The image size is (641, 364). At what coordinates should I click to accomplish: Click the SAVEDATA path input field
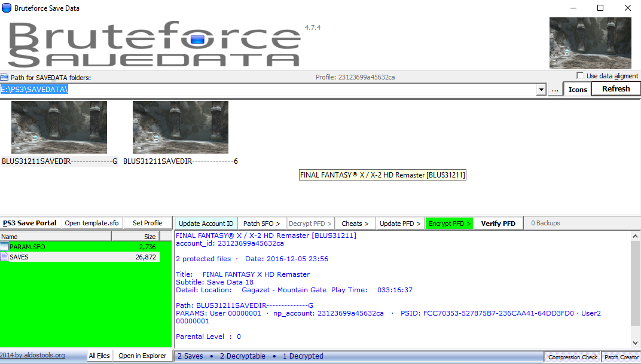[x=268, y=90]
